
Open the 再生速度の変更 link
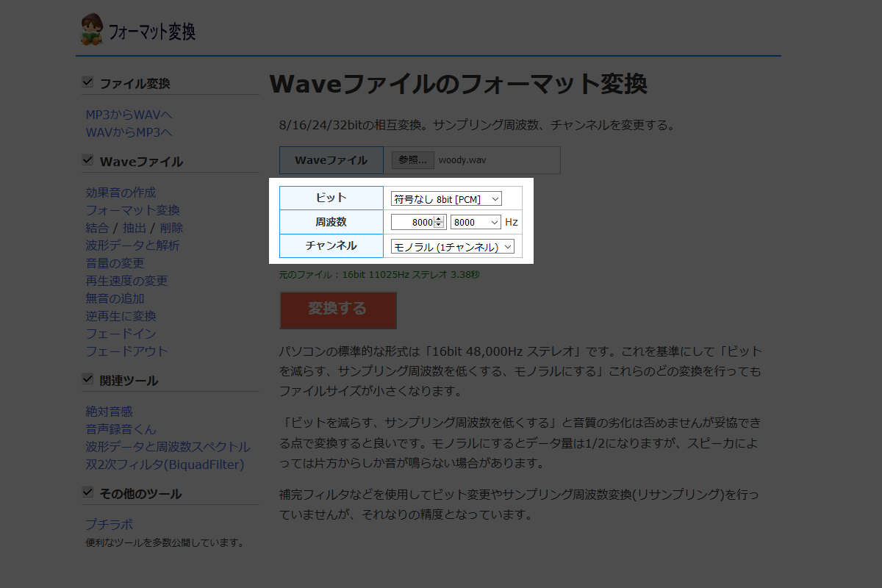tap(126, 281)
